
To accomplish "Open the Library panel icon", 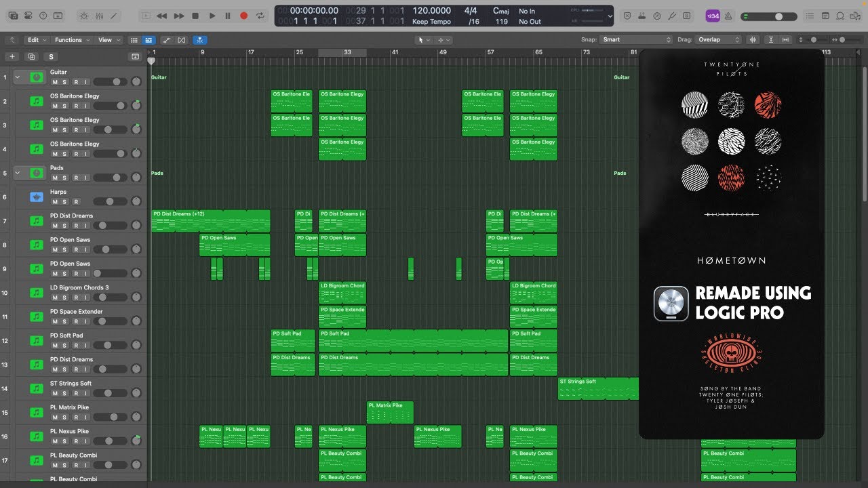I will pyautogui.click(x=14, y=16).
